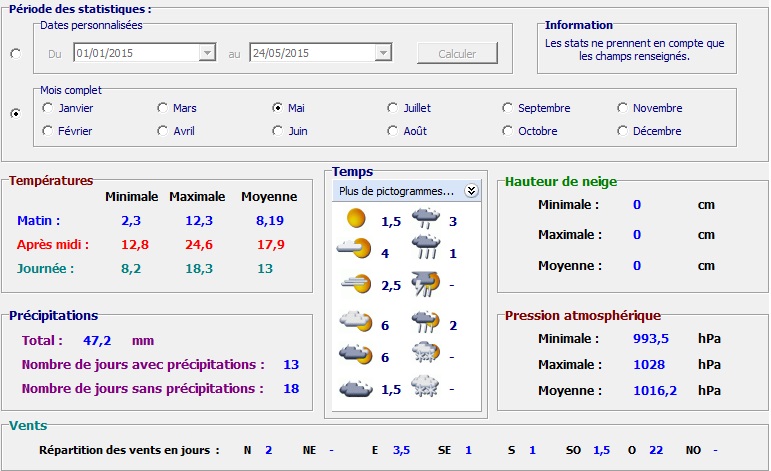
Task: Click the thunderstorm pictogram
Action: click(426, 284)
